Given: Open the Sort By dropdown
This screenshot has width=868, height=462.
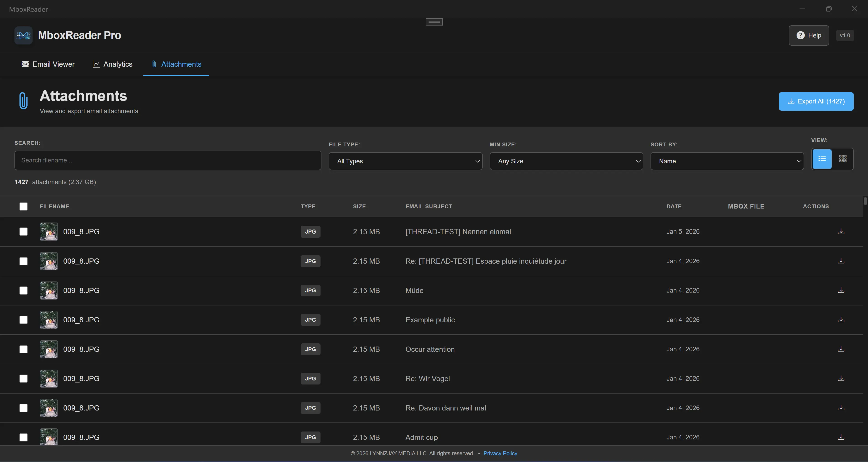Looking at the screenshot, I should [726, 161].
